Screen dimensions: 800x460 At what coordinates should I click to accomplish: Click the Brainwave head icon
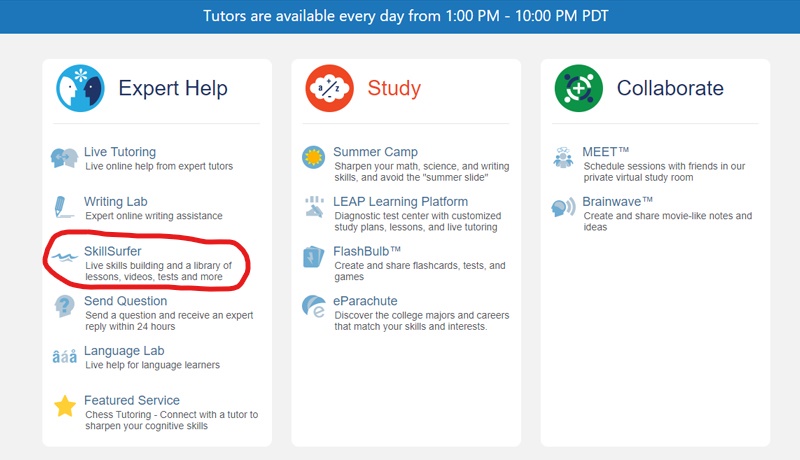pos(563,207)
